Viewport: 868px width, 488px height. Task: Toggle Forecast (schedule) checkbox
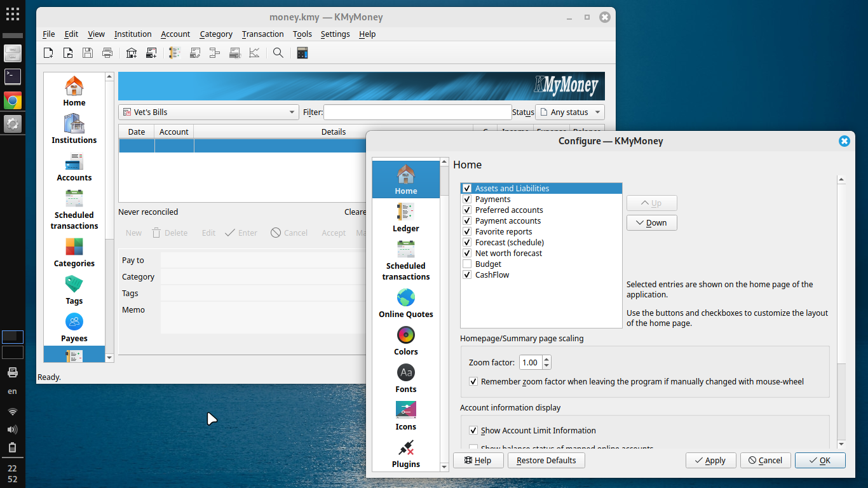click(x=467, y=243)
